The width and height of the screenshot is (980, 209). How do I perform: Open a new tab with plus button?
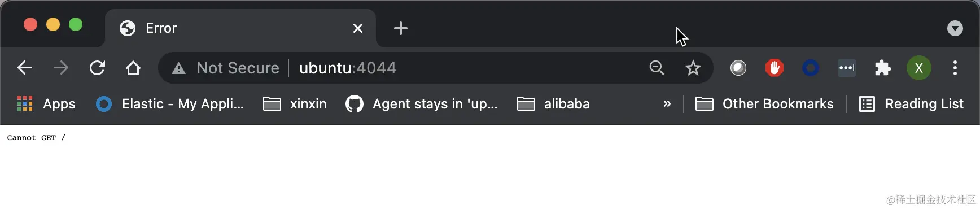click(401, 28)
